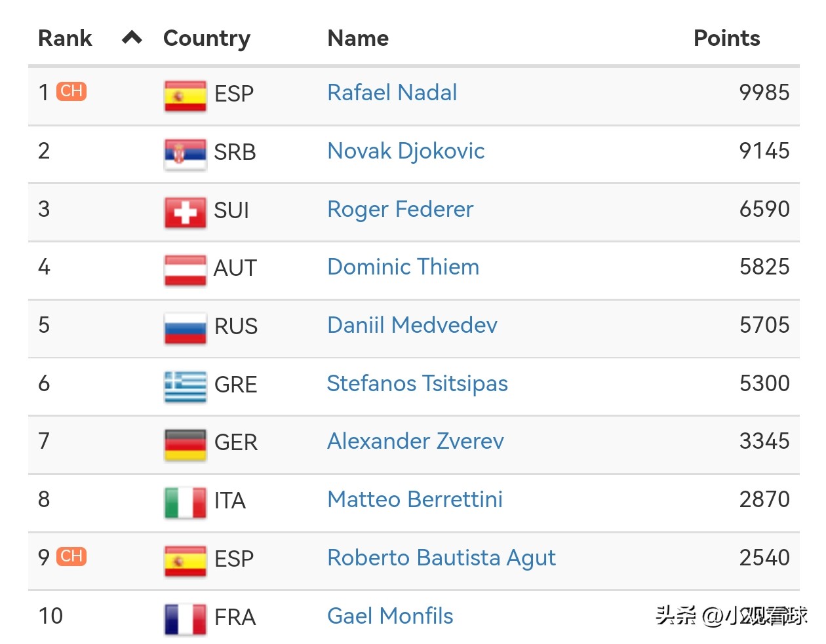
Task: Click the Serbia flag icon
Action: 185,154
